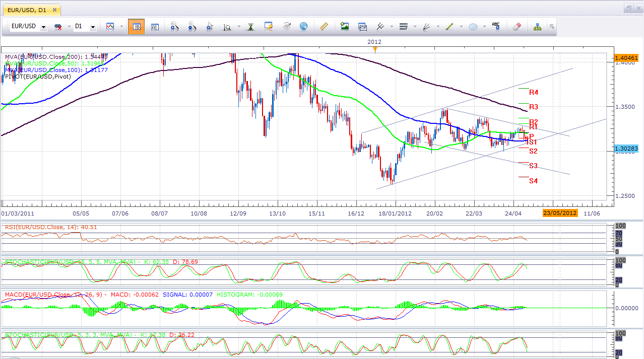
Task: Expand the arrow beside the chain icon
Action: tap(68, 27)
